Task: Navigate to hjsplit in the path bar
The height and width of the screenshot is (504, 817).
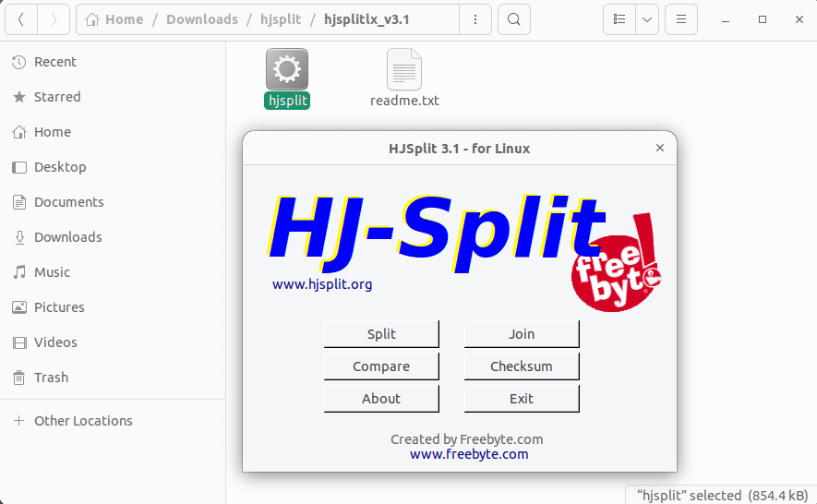Action: click(x=281, y=19)
